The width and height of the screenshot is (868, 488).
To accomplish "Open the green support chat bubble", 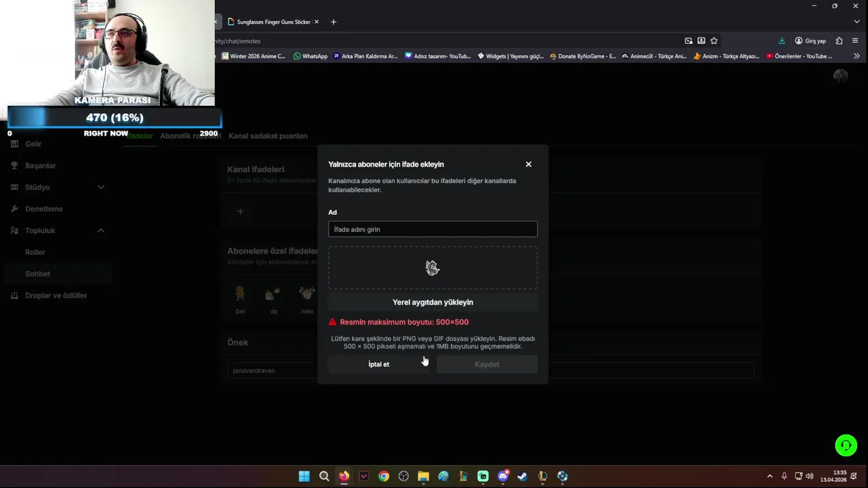I will [x=846, y=445].
